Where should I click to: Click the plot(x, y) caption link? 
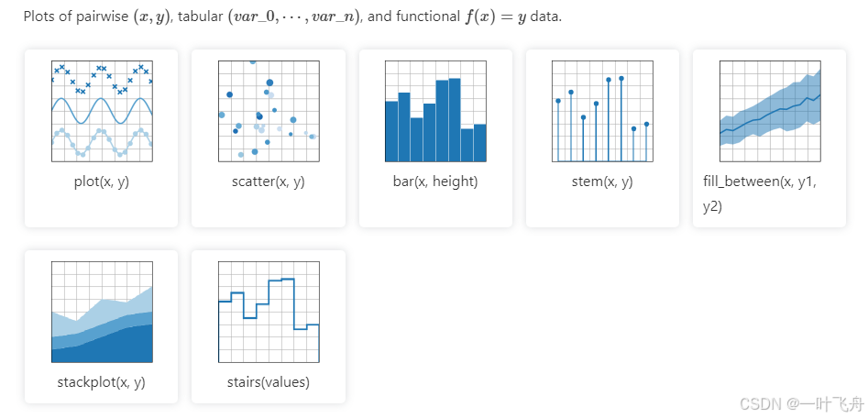102,181
